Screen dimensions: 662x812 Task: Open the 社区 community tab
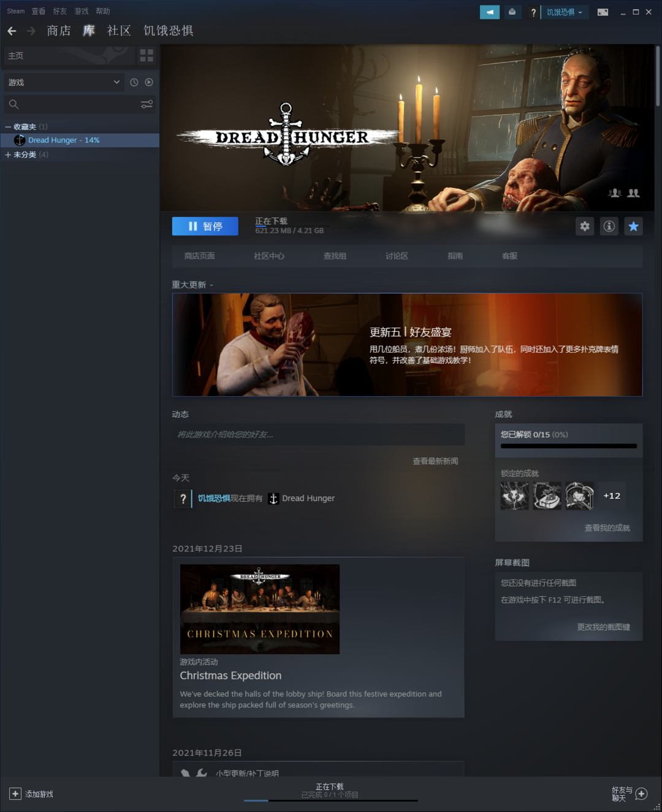119,31
